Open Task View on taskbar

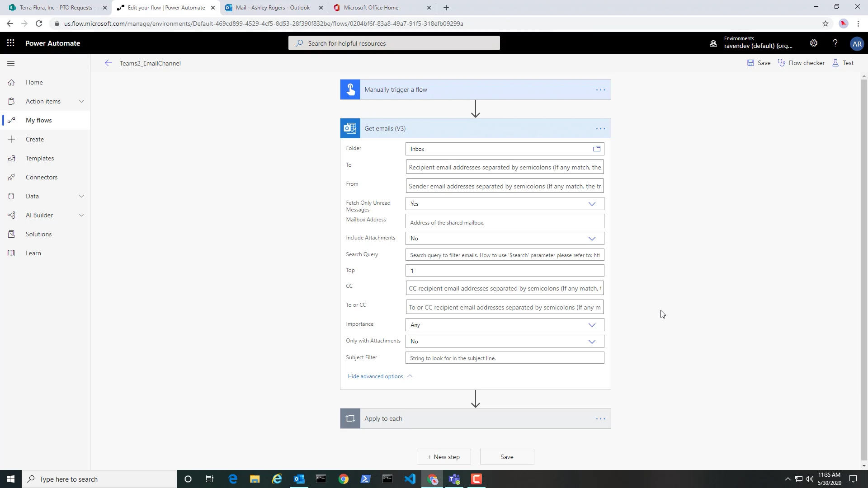click(x=210, y=479)
